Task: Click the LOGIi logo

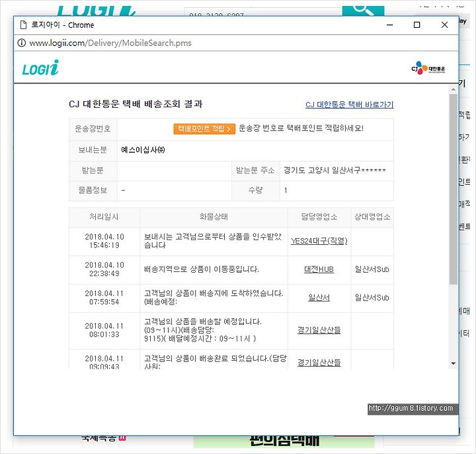Action: [x=40, y=68]
